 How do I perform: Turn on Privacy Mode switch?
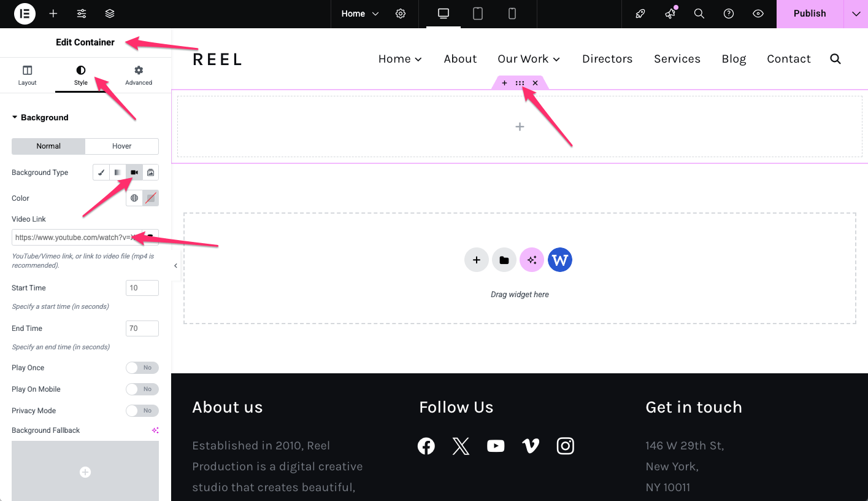142,411
